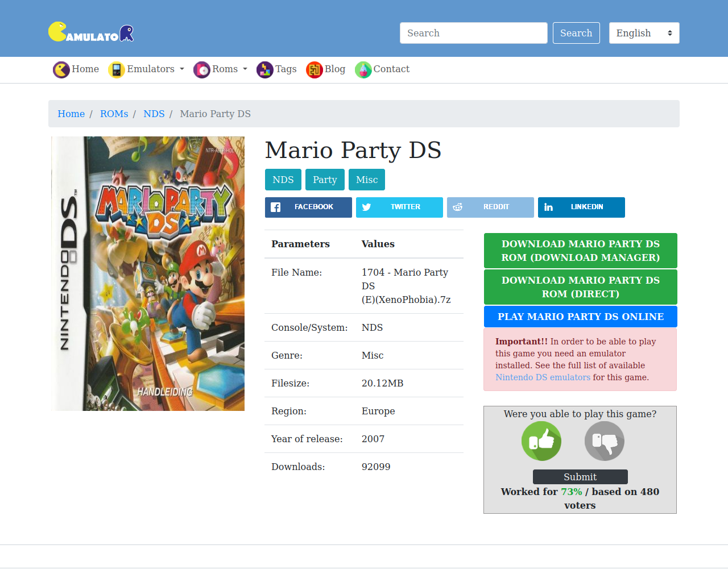The image size is (728, 582).
Task: Click the 73% worked rating text
Action: click(x=572, y=492)
